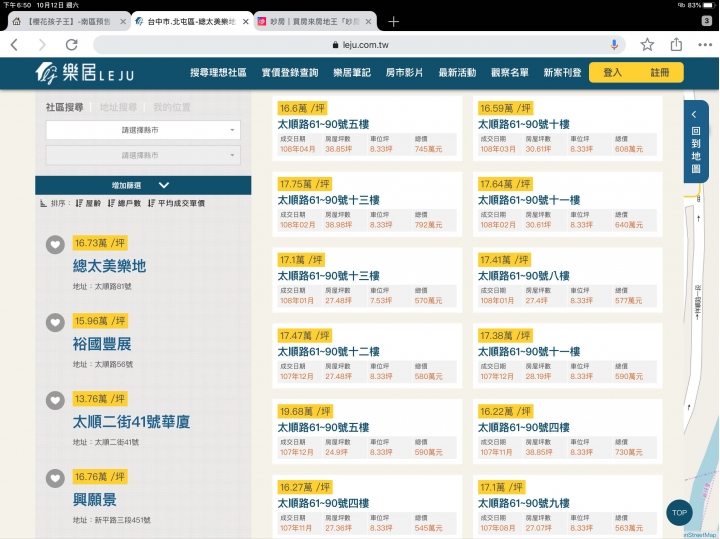
Task: Bookmark page using the star icon
Action: click(x=647, y=45)
